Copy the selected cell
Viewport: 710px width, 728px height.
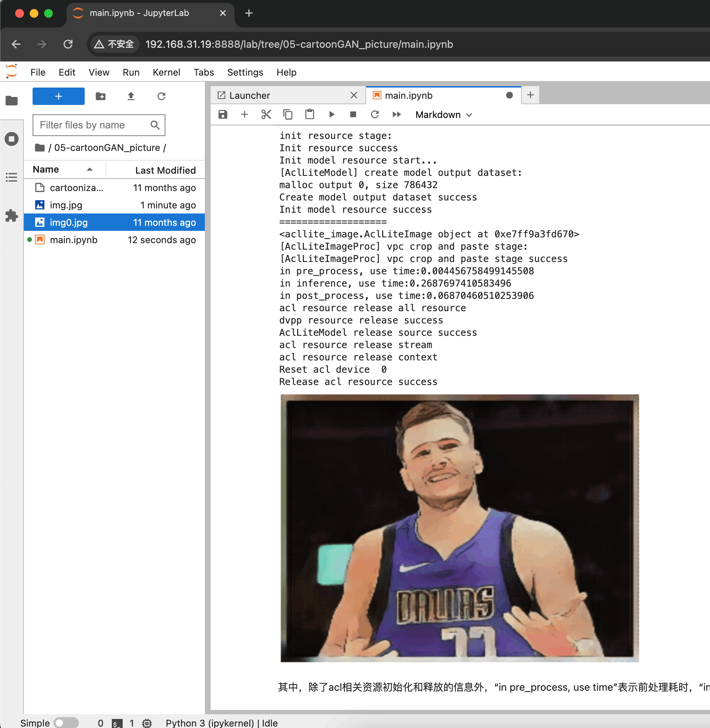coord(287,114)
